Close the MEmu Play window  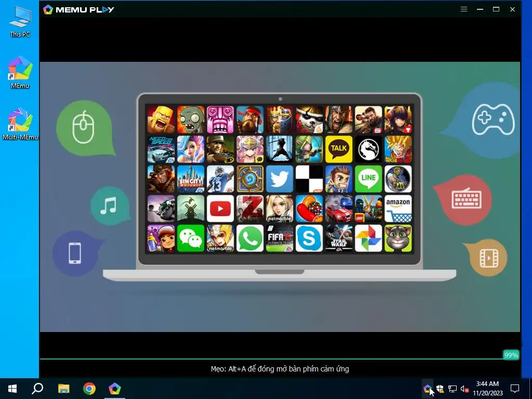tap(512, 9)
